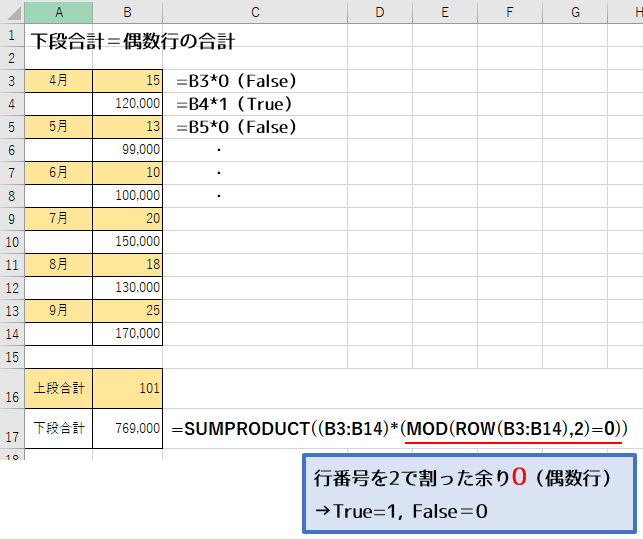The height and width of the screenshot is (539, 643).
Task: Click title cell 下段合計＝偶数行の合計
Action: click(133, 41)
